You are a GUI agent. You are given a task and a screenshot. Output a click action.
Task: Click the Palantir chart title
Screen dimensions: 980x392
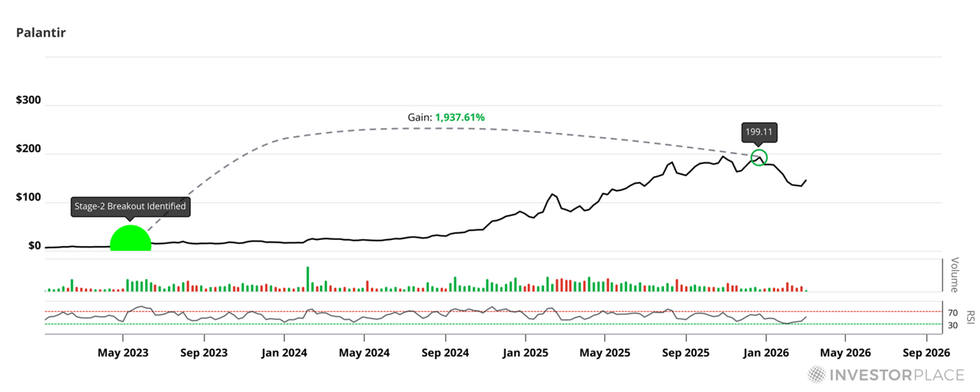(x=41, y=33)
